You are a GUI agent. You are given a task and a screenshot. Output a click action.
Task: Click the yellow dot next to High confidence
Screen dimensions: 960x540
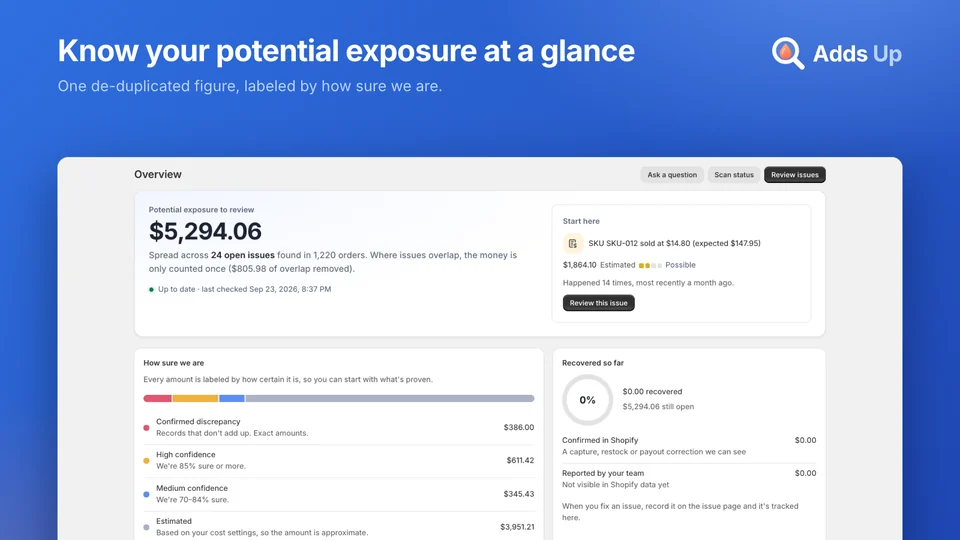coord(146,461)
